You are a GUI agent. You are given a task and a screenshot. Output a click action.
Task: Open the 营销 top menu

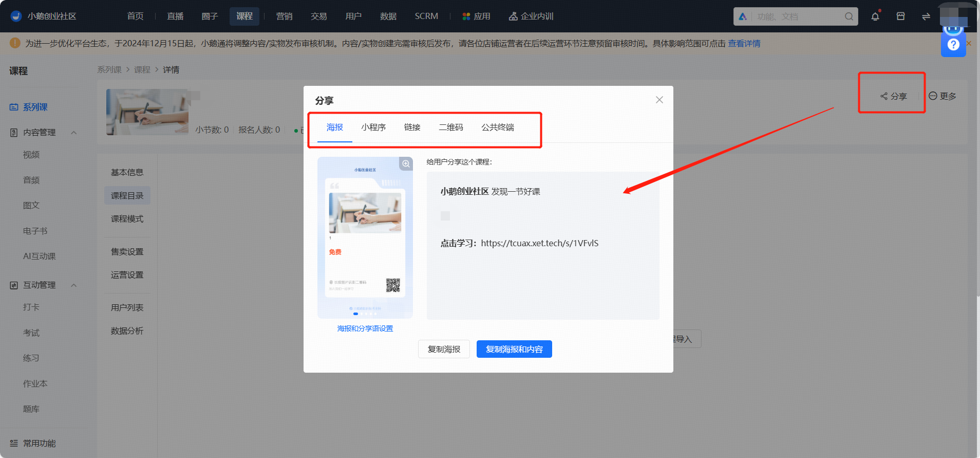[284, 16]
